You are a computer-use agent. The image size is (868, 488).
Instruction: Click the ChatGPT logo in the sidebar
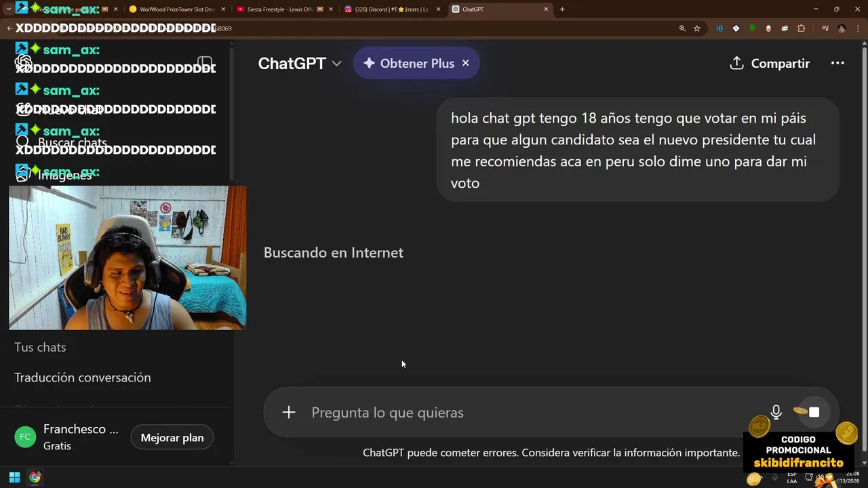[23, 63]
